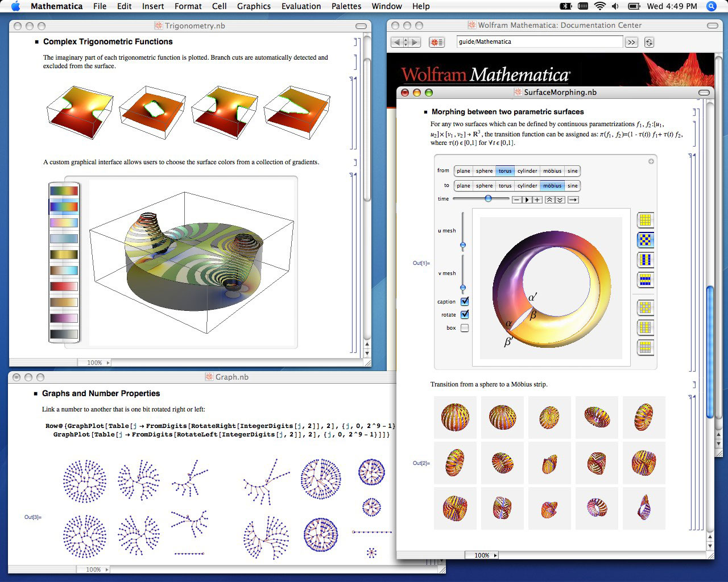The image size is (728, 582).
Task: Open Spotlight search magnifier icon
Action: pyautogui.click(x=711, y=6)
